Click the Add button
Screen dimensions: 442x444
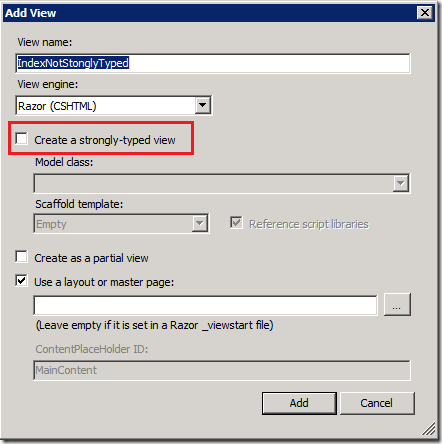299,403
